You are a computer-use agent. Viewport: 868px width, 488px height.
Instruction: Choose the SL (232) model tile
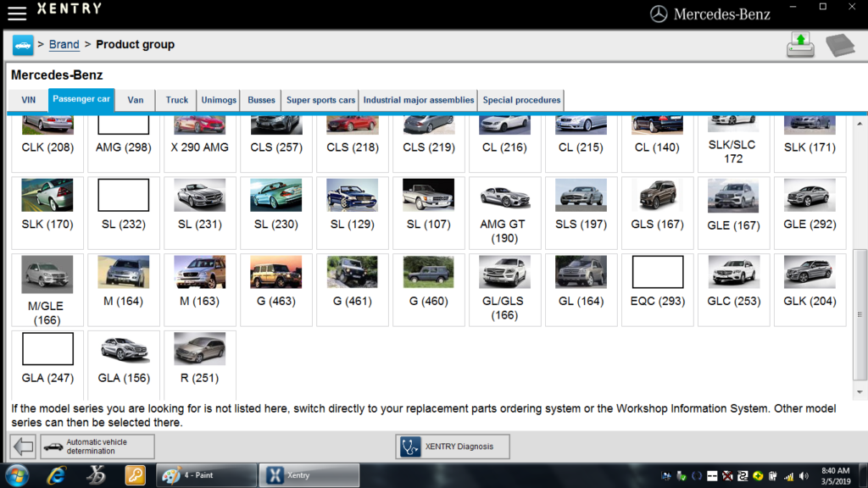tap(124, 213)
